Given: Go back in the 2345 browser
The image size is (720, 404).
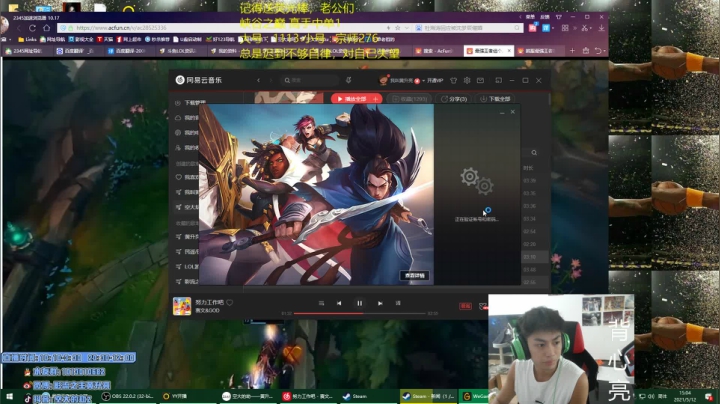Looking at the screenshot, I should pos(18,28).
